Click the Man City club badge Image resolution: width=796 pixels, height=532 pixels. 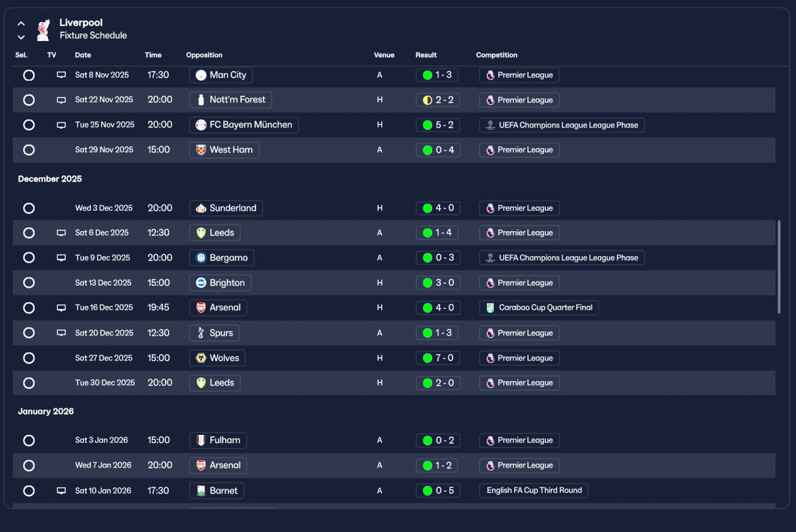coord(201,75)
